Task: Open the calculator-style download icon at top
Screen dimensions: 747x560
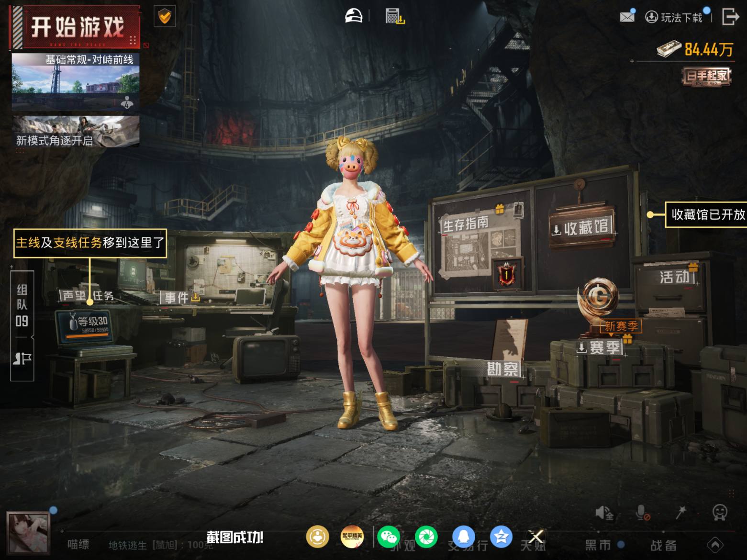Action: [395, 16]
